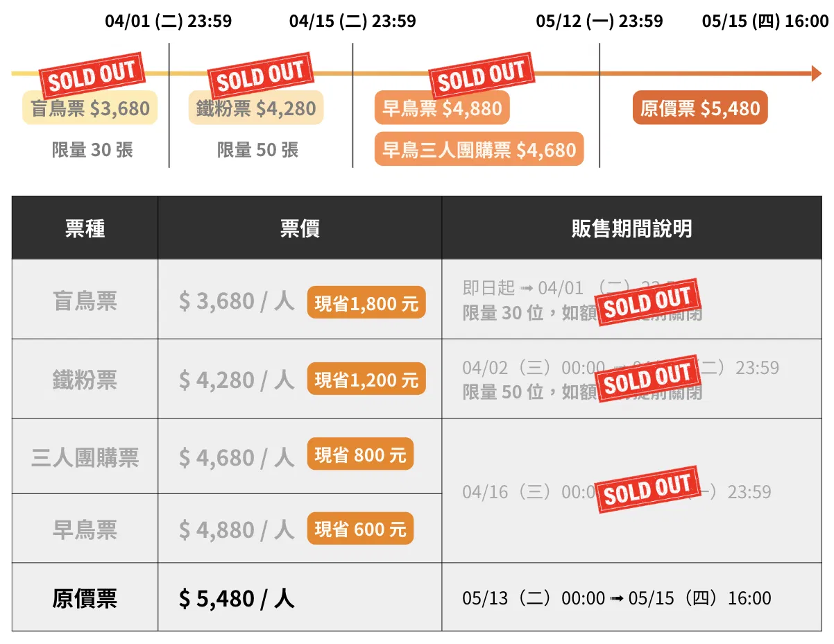The width and height of the screenshot is (834, 644).
Task: Click the 票種 column header
Action: pyautogui.click(x=85, y=228)
